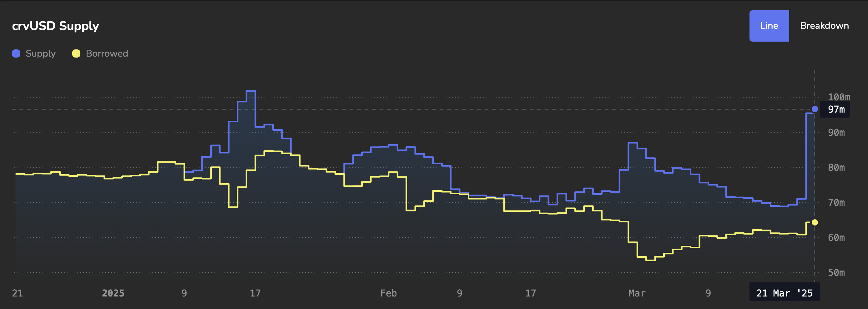This screenshot has width=868, height=309.
Task: Toggle the Borrowed series in legend
Action: pyautogui.click(x=100, y=53)
